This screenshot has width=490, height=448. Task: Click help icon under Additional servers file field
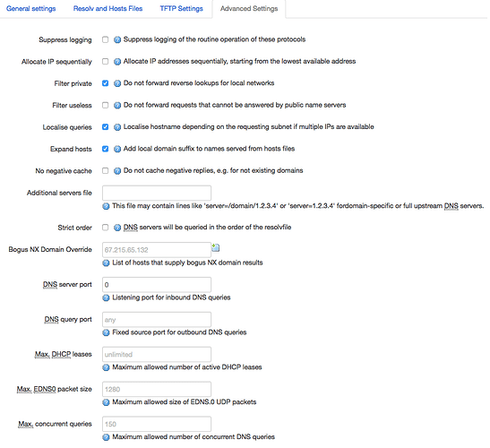pos(106,207)
